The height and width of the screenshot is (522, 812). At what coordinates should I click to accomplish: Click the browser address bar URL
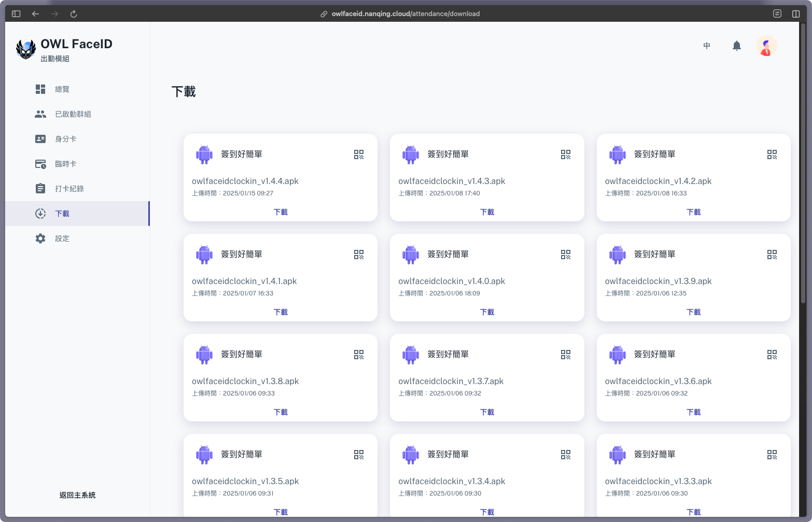point(405,14)
